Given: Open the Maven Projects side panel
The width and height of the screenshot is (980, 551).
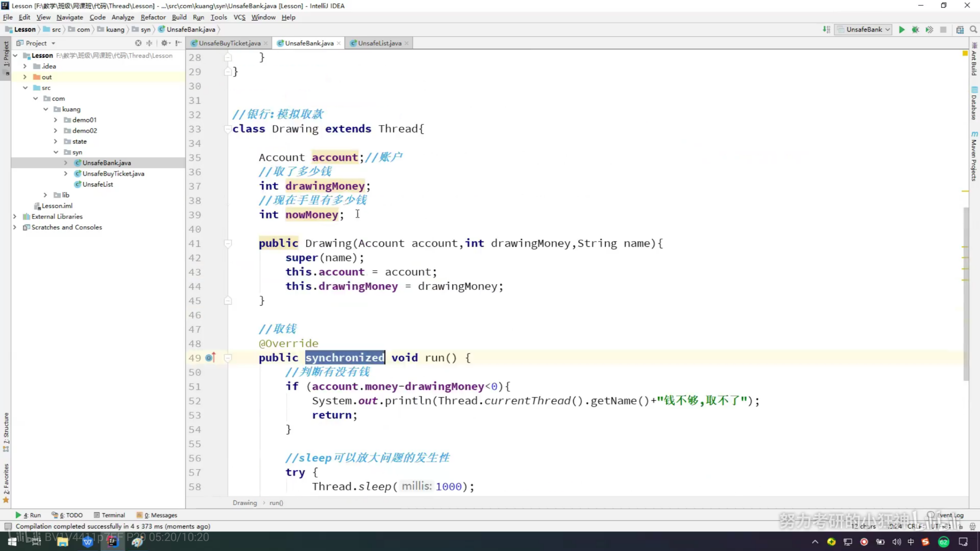Looking at the screenshot, I should 974,156.
